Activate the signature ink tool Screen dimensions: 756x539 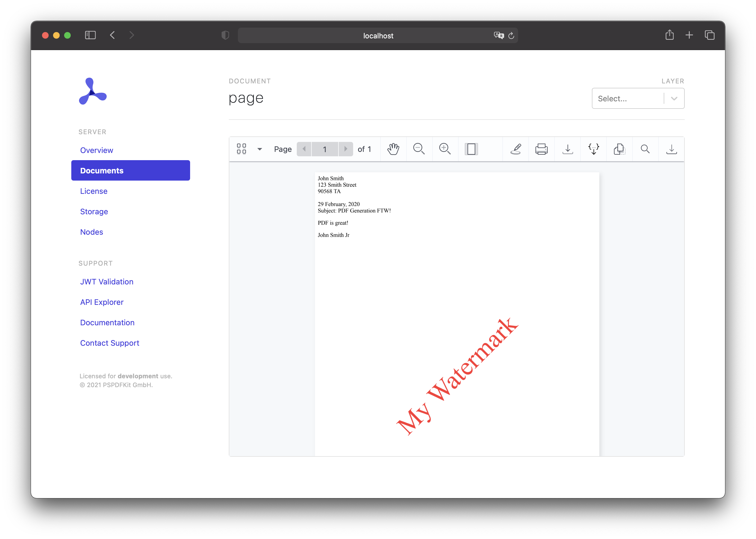pyautogui.click(x=515, y=149)
